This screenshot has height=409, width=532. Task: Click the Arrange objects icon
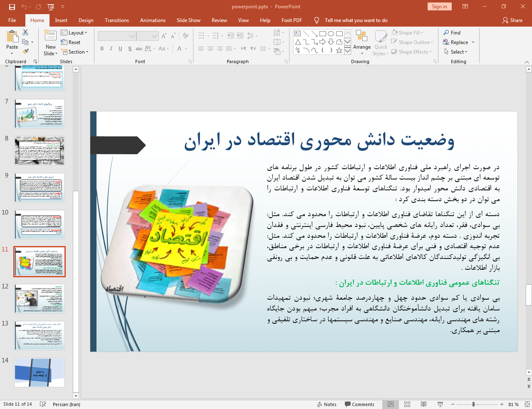click(x=361, y=42)
